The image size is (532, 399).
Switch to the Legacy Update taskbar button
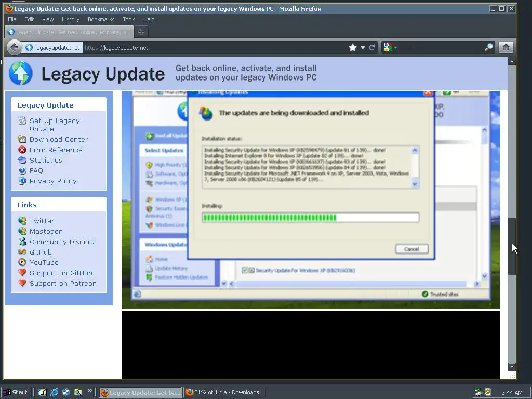140,393
